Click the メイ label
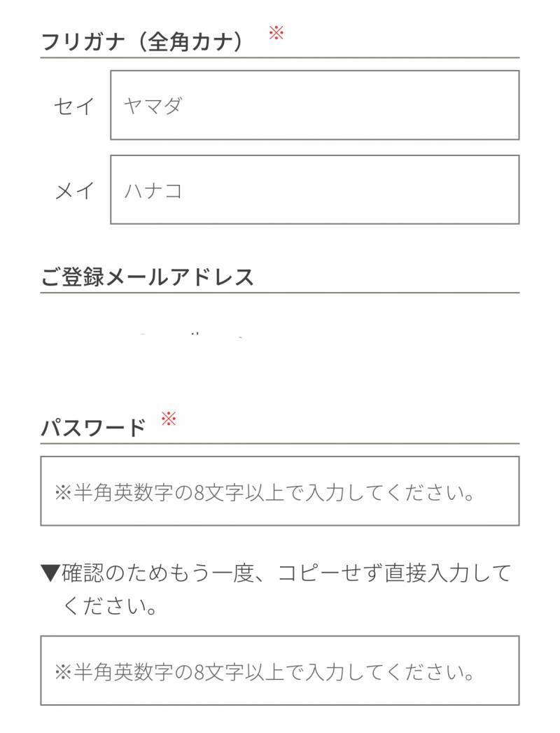 coord(75,190)
